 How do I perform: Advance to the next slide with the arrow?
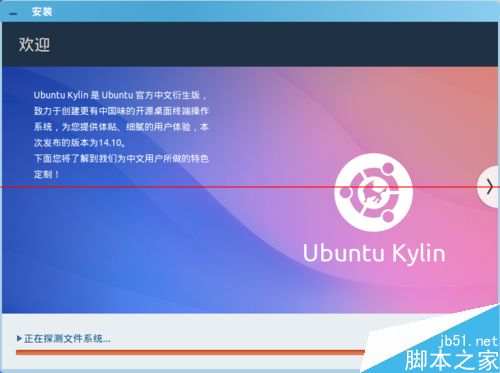coord(489,187)
